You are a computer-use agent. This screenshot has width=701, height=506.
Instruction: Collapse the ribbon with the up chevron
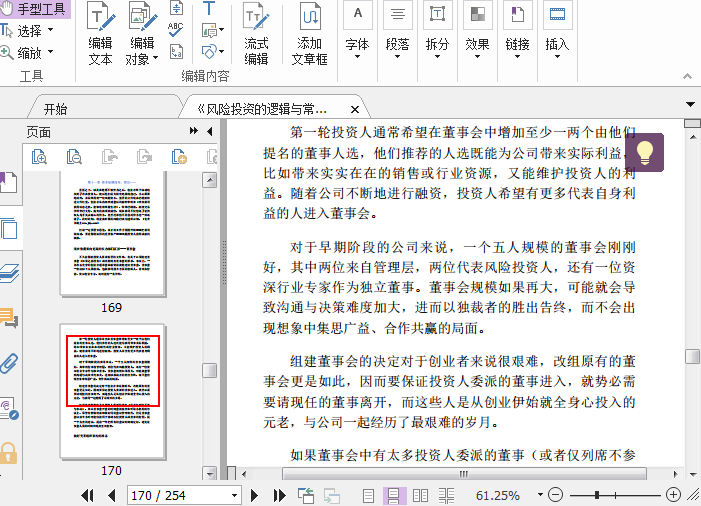click(688, 76)
